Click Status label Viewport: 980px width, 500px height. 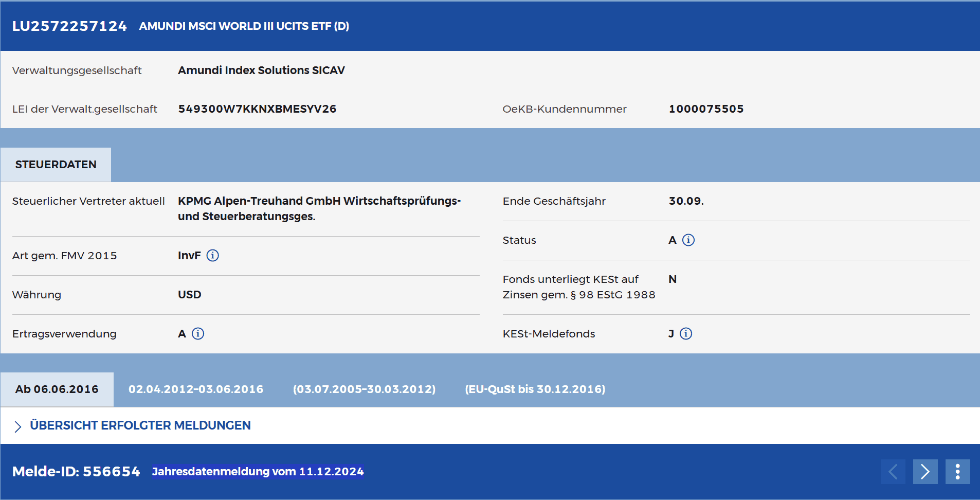tap(519, 240)
